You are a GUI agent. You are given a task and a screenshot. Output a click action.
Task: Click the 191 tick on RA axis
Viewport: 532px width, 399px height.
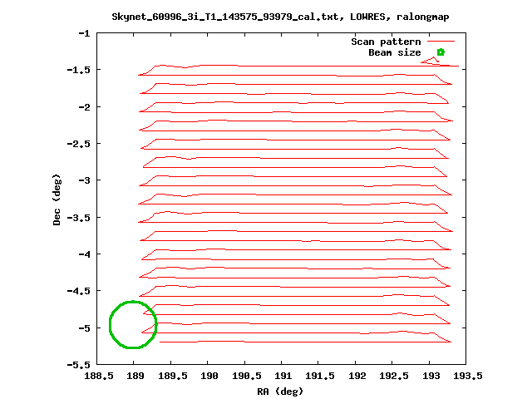point(282,376)
